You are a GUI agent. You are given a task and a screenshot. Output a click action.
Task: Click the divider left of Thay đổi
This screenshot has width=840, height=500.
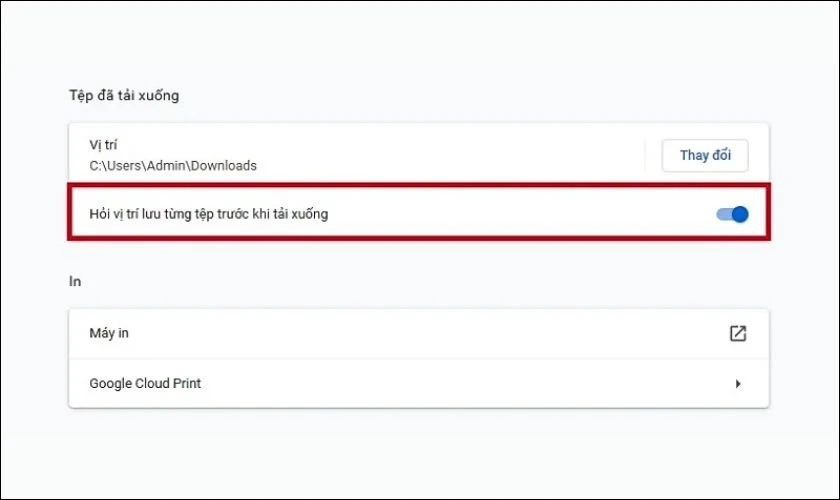point(645,155)
